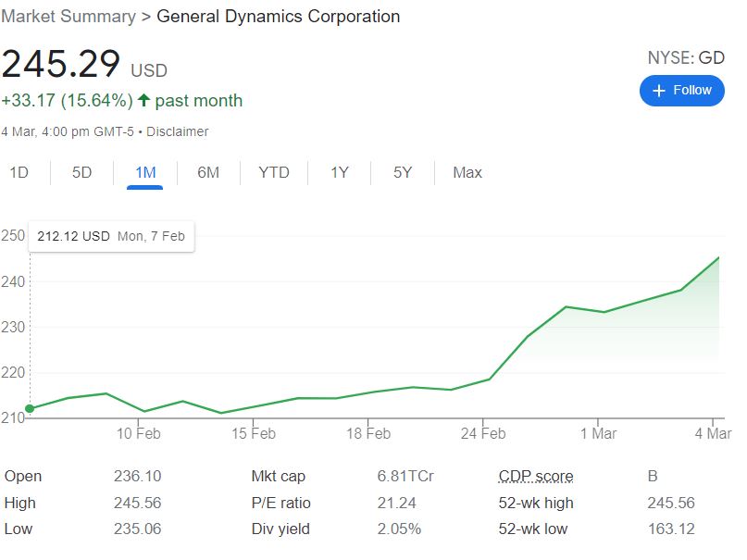Screen dimensions: 747x560
Task: Click the Follow button
Action: pos(681,91)
